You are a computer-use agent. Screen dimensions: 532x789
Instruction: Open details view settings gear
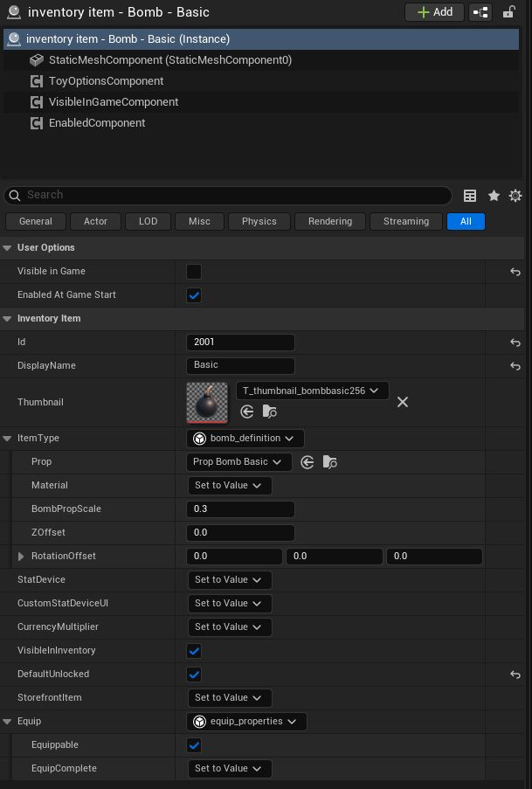515,196
